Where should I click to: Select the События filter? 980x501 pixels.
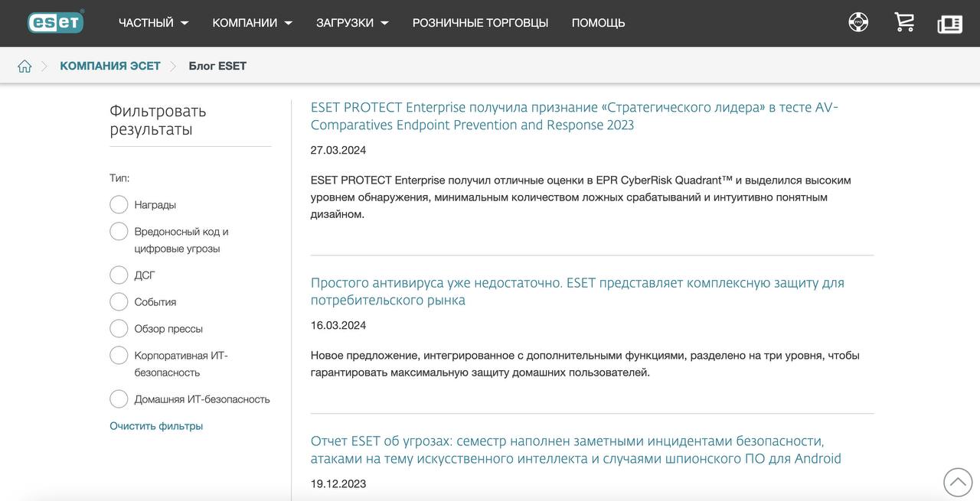[x=119, y=302]
